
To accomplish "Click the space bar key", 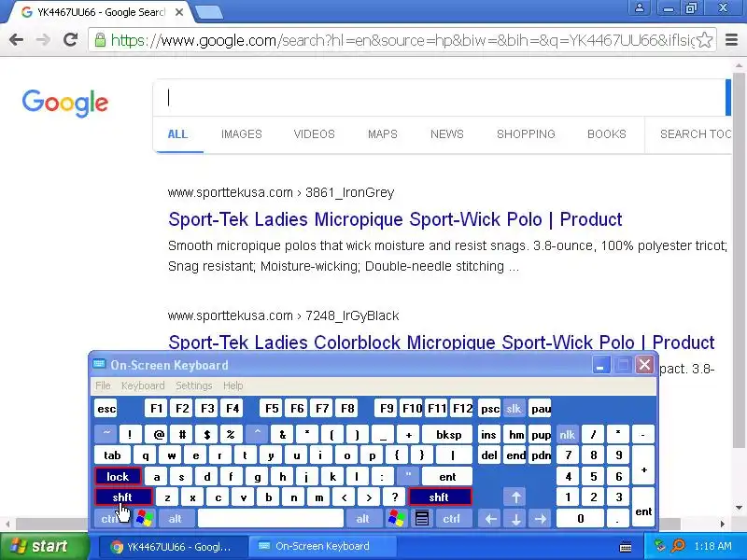I will click(271, 518).
